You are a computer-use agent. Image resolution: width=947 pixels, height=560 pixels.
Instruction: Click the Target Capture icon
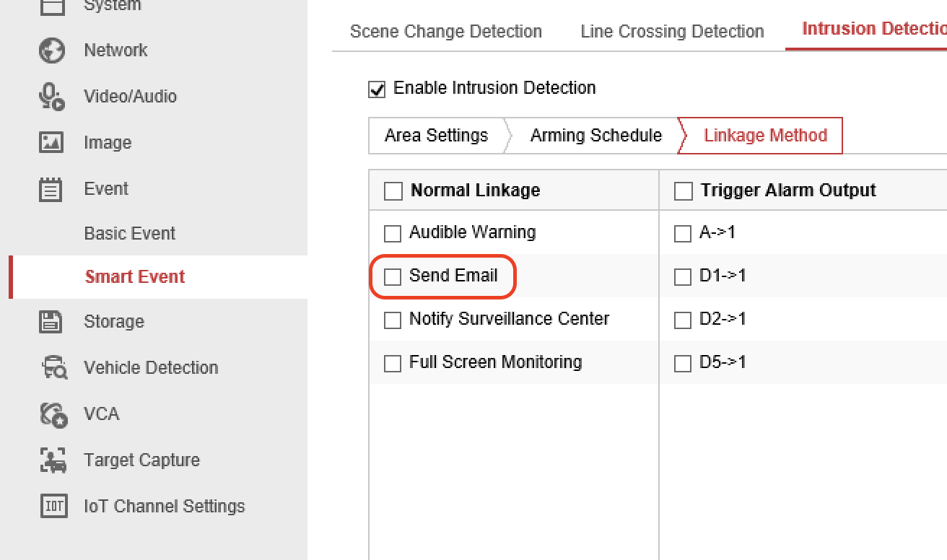coord(53,460)
